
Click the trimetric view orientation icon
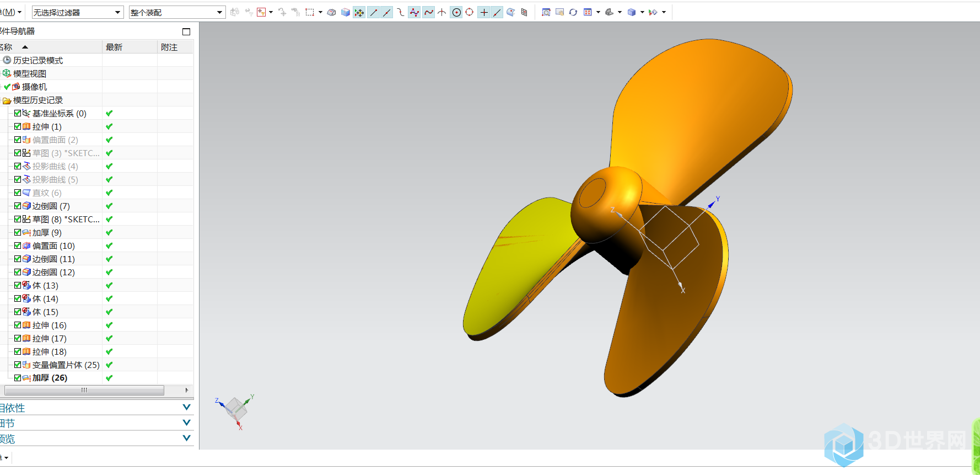click(x=609, y=12)
